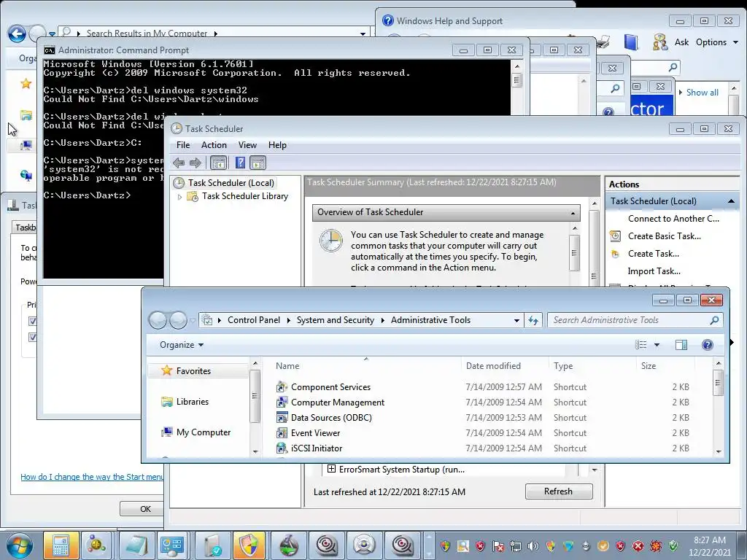Screen dimensions: 747x560
Task: Click Task Scheduler toolbar back arrow
Action: (x=179, y=163)
